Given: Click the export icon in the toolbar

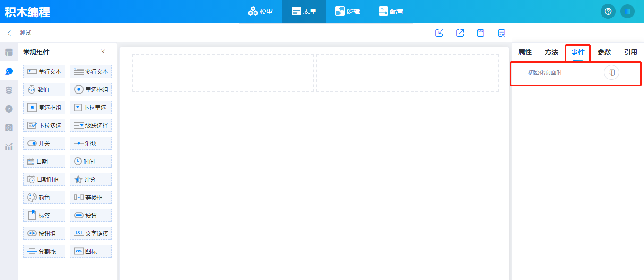Looking at the screenshot, I should click(x=460, y=33).
